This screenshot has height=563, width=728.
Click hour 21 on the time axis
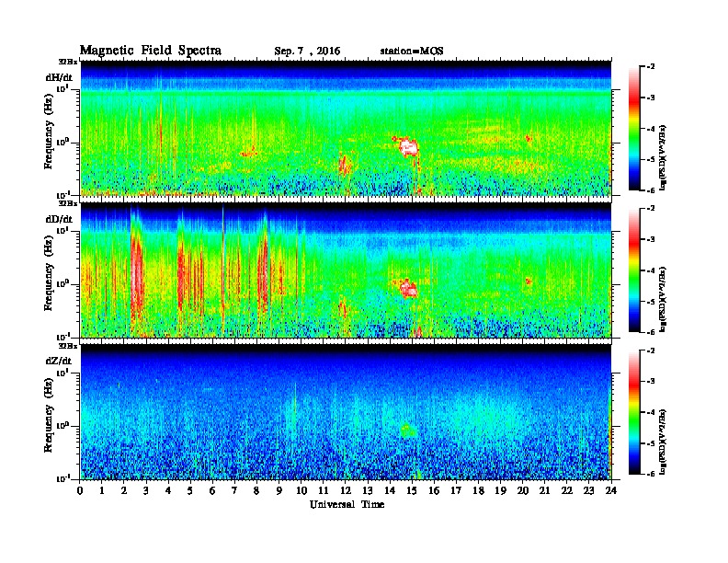[544, 490]
